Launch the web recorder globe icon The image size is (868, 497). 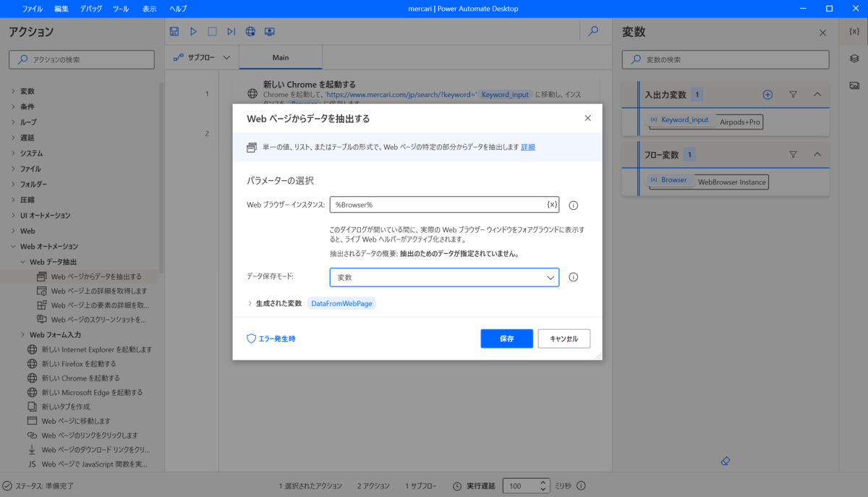tap(250, 31)
